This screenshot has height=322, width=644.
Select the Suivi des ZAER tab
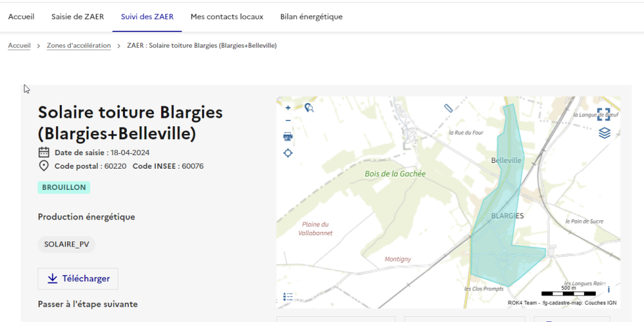point(147,17)
